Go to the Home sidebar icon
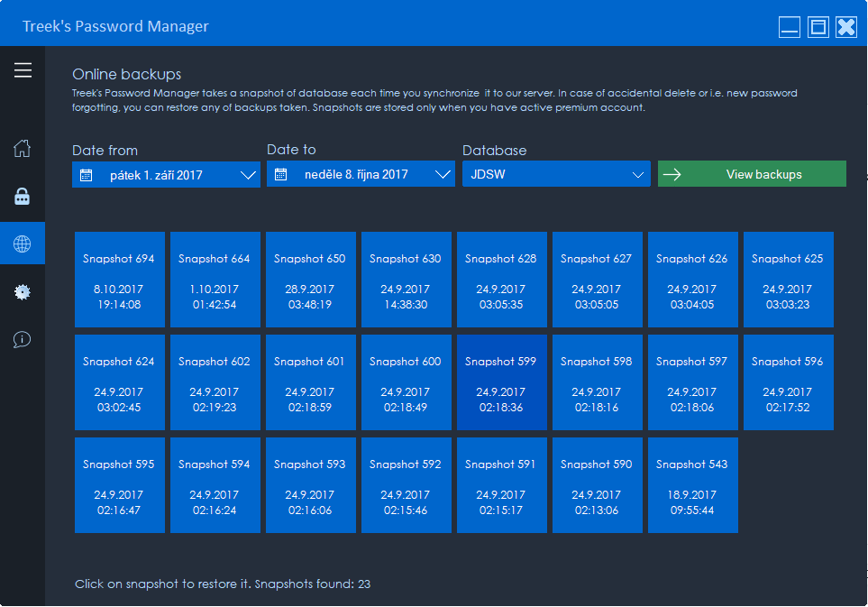The width and height of the screenshot is (868, 607). point(23,149)
